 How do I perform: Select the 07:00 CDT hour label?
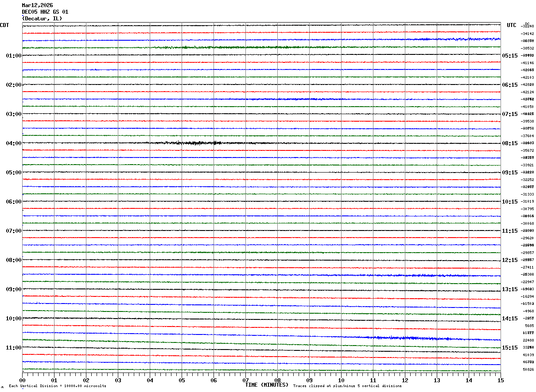(x=14, y=231)
